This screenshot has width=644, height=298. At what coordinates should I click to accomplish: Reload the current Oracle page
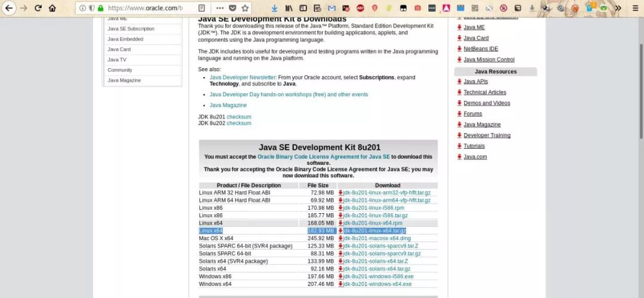[38, 8]
